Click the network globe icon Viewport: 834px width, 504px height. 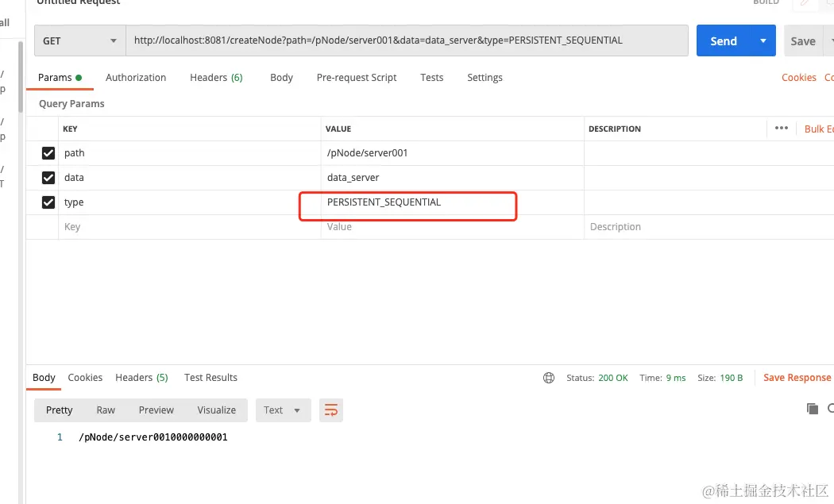[x=549, y=378]
